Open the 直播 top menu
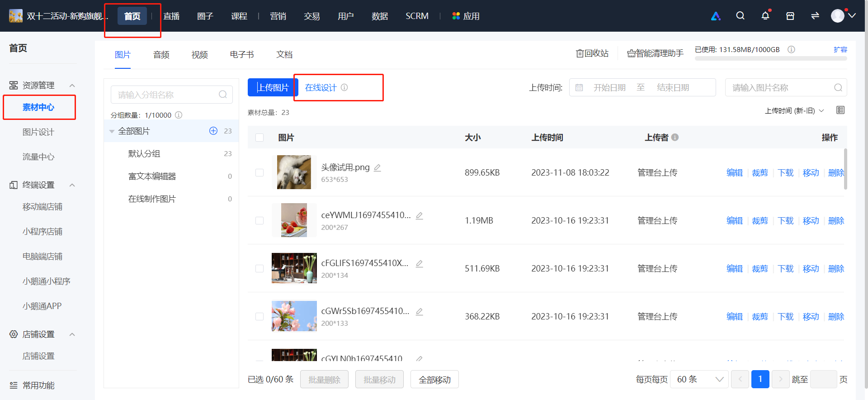 click(x=171, y=16)
